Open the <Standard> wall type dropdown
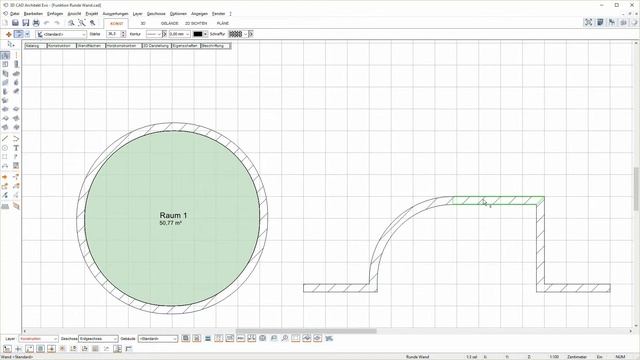 click(x=61, y=34)
